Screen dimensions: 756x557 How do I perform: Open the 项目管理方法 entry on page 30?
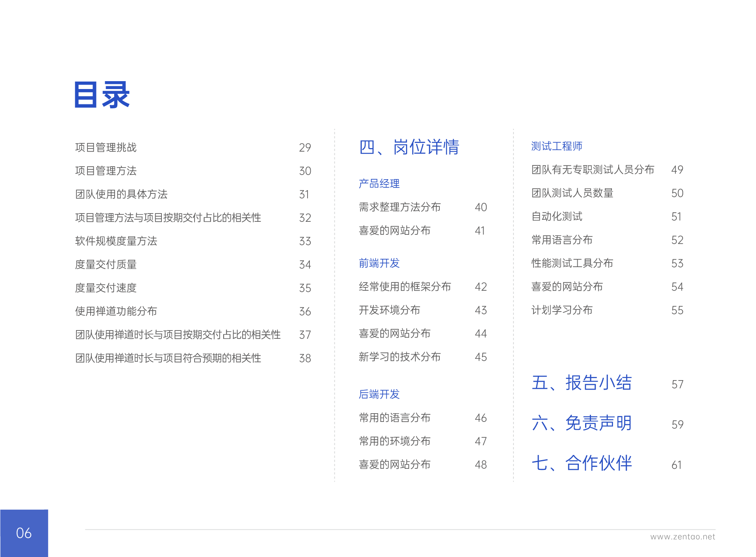coord(106,171)
